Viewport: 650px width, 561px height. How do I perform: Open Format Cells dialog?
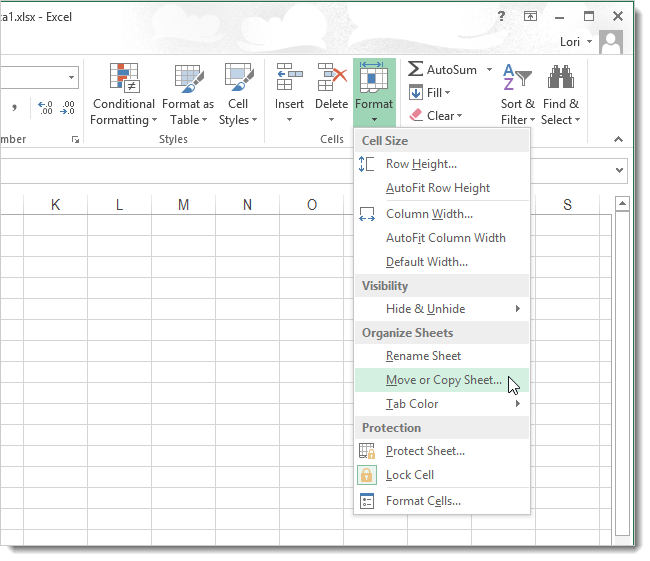[423, 501]
